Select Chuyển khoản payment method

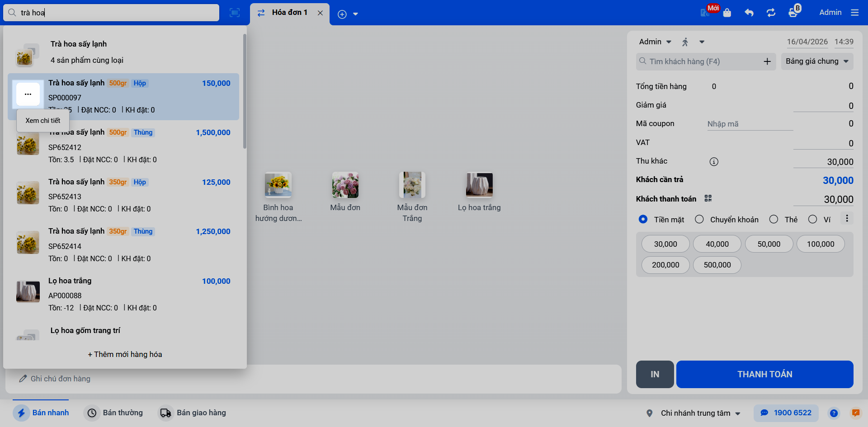699,219
